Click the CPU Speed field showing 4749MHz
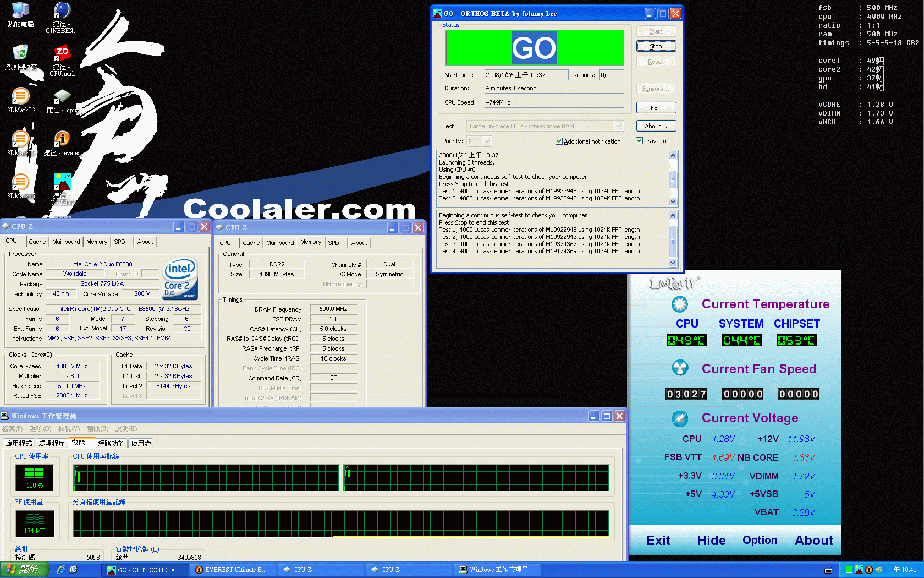Image resolution: width=924 pixels, height=578 pixels. pos(554,102)
